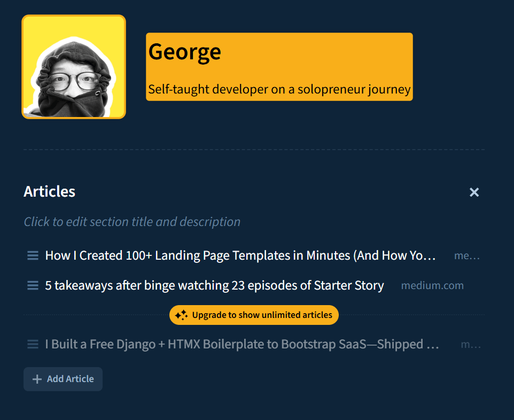Click George's hooded profile avatar
The image size is (514, 420).
(x=74, y=67)
